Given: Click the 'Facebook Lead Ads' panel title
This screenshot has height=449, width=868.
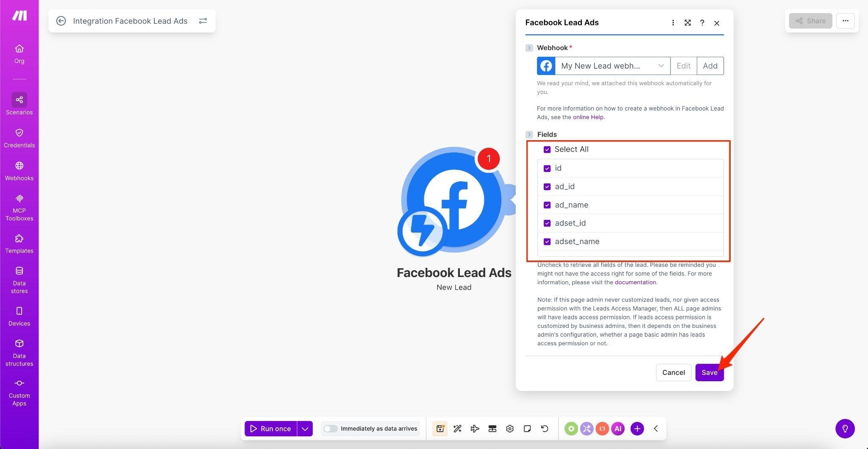Looking at the screenshot, I should pos(562,22).
